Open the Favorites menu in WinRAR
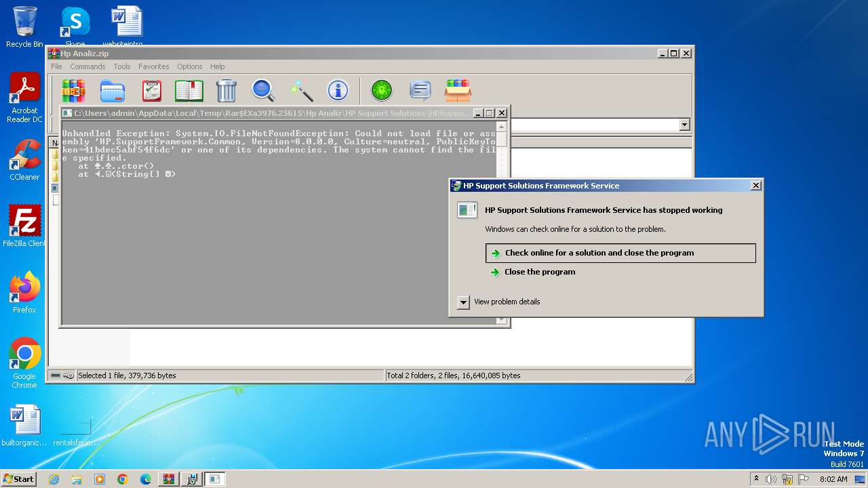Screen dimensions: 868x488 [x=154, y=66]
